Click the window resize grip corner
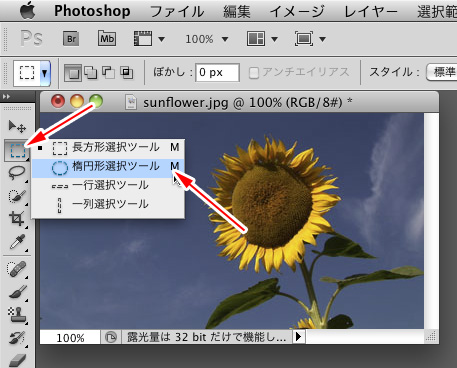The image size is (457, 368). [431, 336]
